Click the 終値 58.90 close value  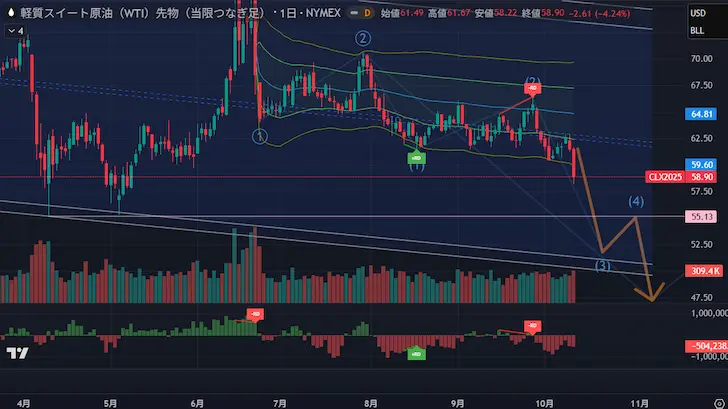click(543, 13)
